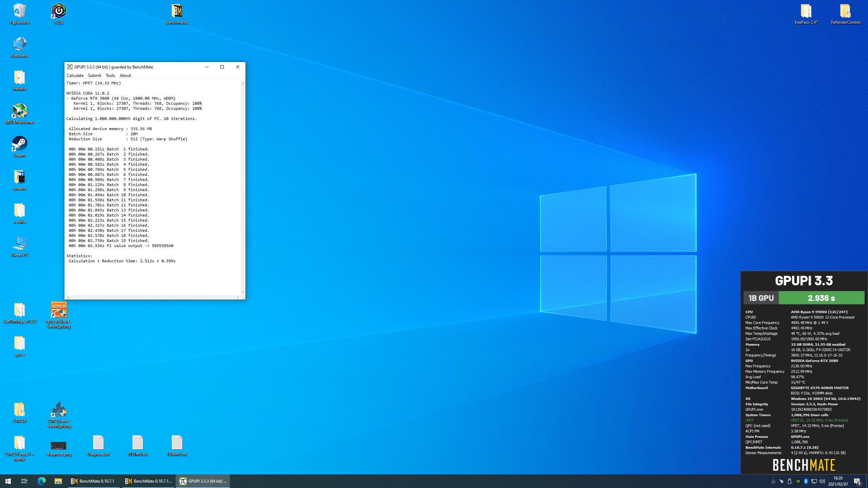The height and width of the screenshot is (488, 868).
Task: Click the 2.936 s score in BenchMate overlay
Action: tap(822, 298)
